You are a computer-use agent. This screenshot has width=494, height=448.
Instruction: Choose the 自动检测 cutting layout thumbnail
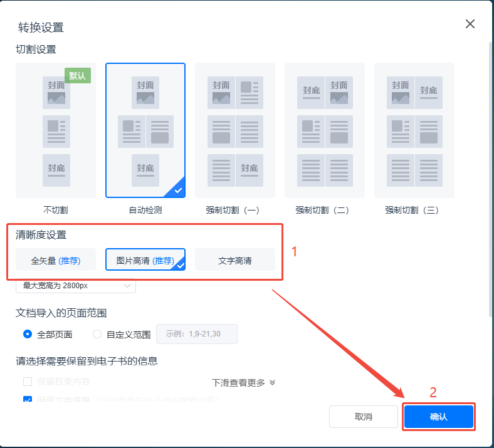145,130
